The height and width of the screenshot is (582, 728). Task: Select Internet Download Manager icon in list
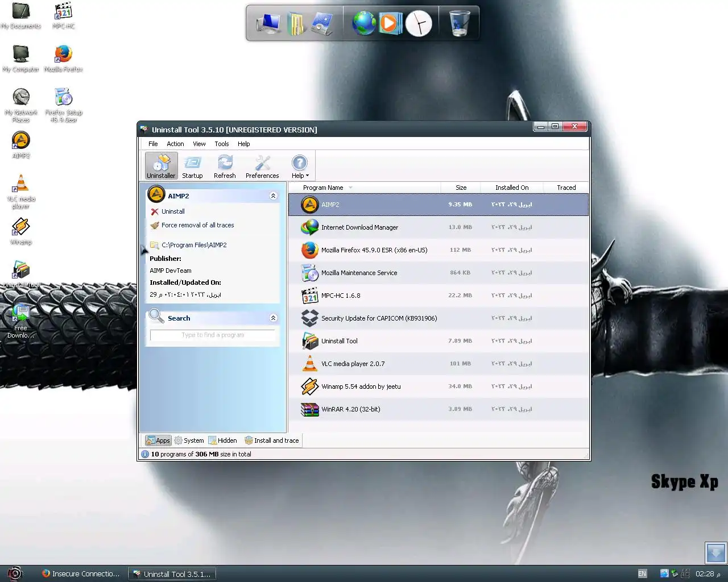coord(310,227)
